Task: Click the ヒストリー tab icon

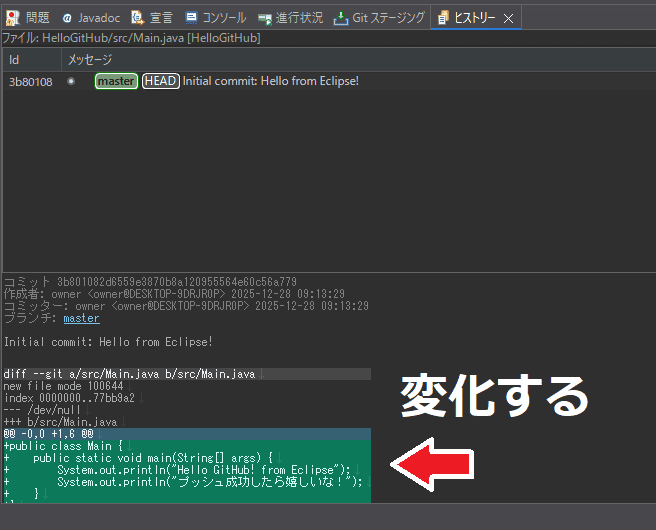Action: click(443, 18)
